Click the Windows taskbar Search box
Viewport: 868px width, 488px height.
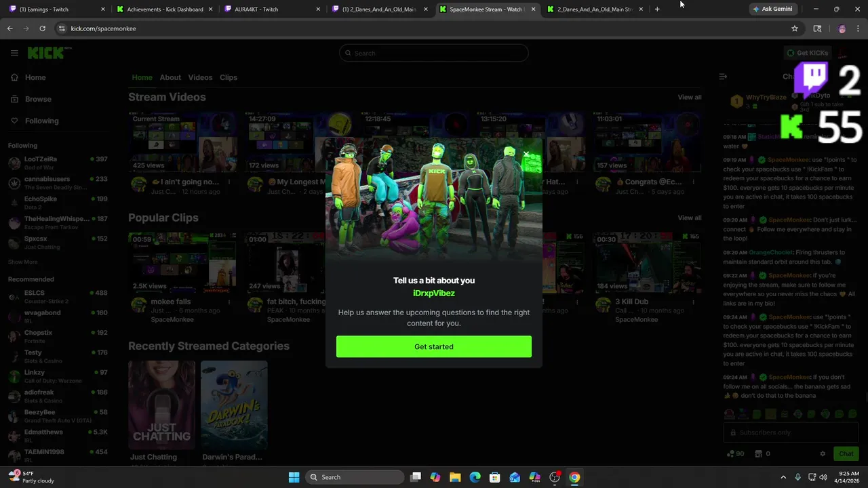tap(355, 477)
